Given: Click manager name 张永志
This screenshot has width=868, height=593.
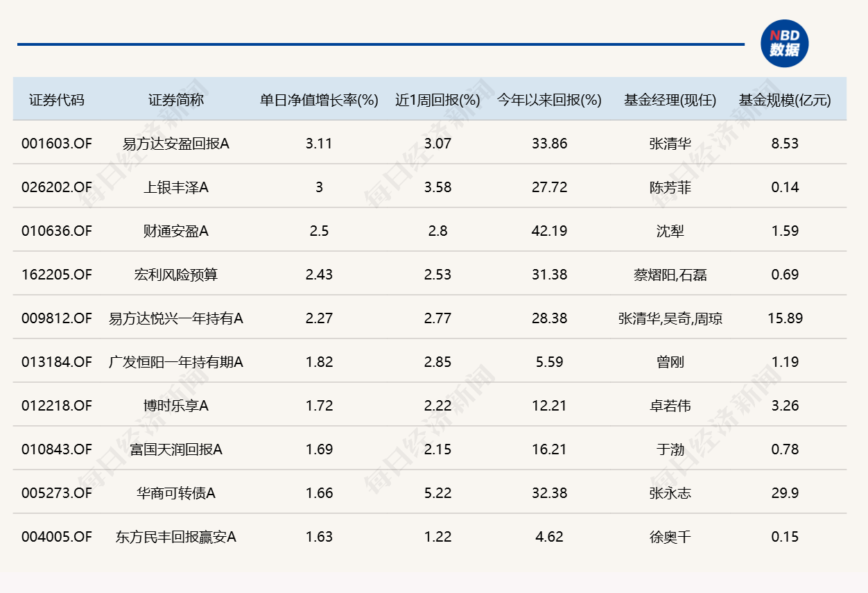Looking at the screenshot, I should click(670, 493).
